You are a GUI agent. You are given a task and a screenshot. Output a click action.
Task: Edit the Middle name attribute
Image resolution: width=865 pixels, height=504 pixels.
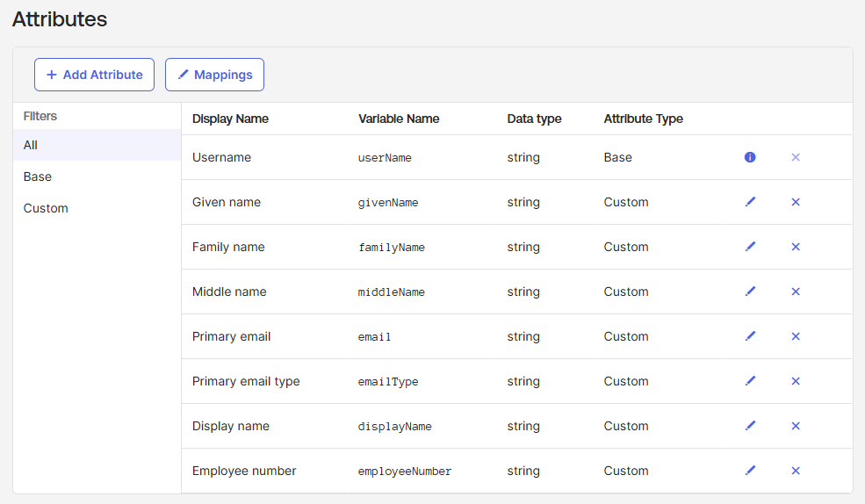tap(750, 292)
